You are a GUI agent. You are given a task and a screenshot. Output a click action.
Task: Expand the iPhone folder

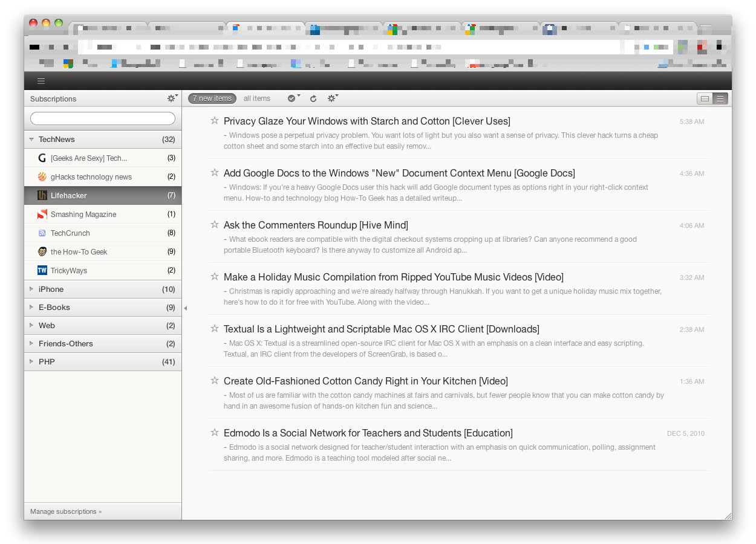(31, 289)
